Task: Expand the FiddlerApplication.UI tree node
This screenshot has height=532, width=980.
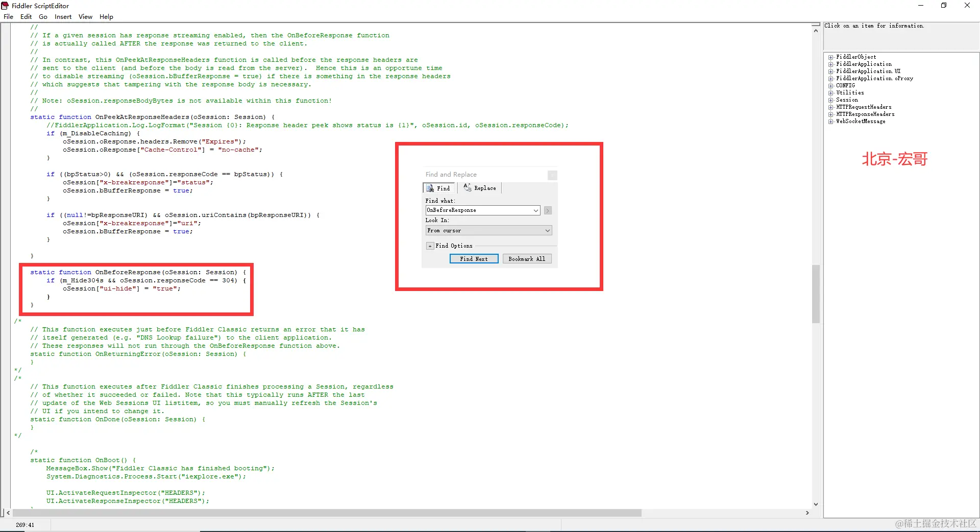Action: coord(831,71)
